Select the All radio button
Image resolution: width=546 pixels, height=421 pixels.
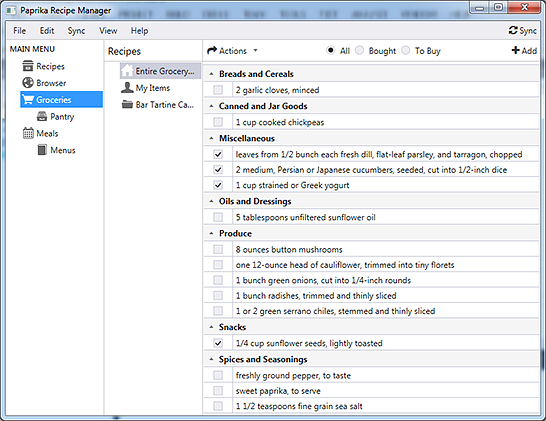330,50
